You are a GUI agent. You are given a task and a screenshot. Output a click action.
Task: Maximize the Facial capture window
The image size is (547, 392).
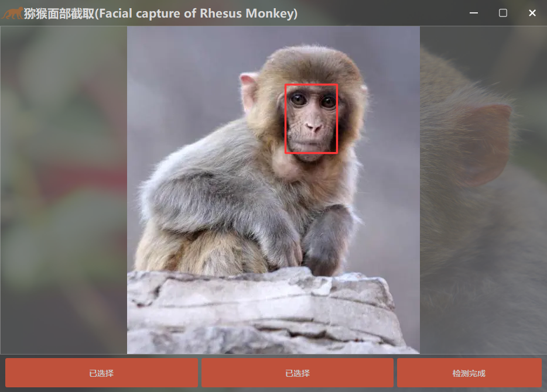[x=502, y=13]
